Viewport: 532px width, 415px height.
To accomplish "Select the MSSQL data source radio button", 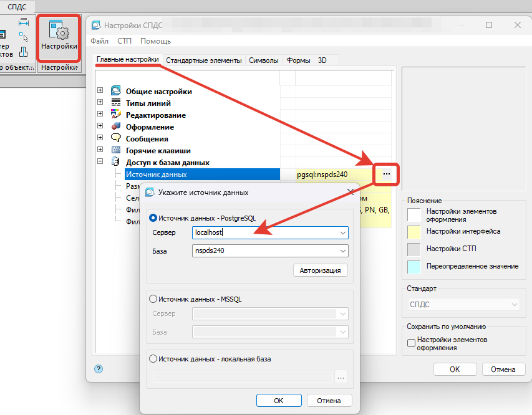I will pyautogui.click(x=153, y=299).
